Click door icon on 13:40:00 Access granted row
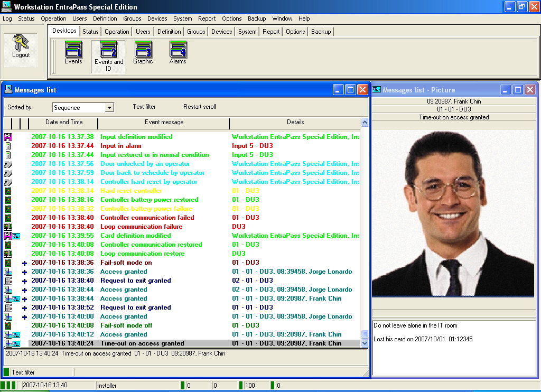Image resolution: width=541 pixels, height=392 pixels. pyautogui.click(x=7, y=316)
